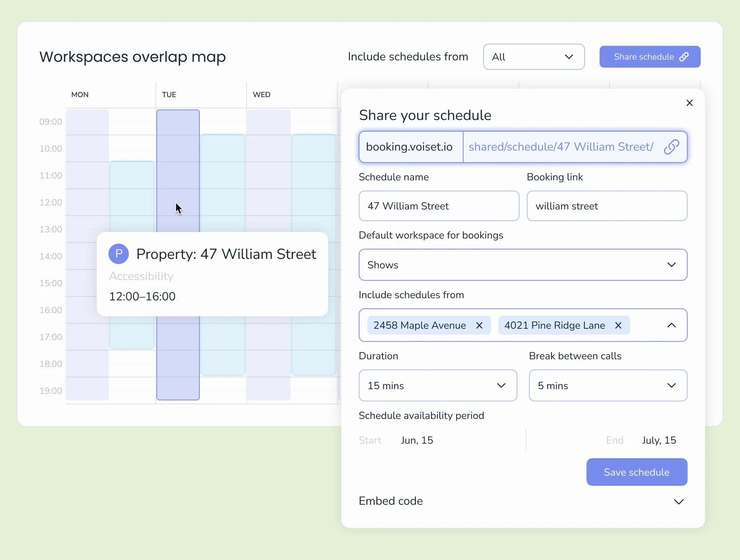
Task: Copy link using chain icon in URL field
Action: (672, 147)
